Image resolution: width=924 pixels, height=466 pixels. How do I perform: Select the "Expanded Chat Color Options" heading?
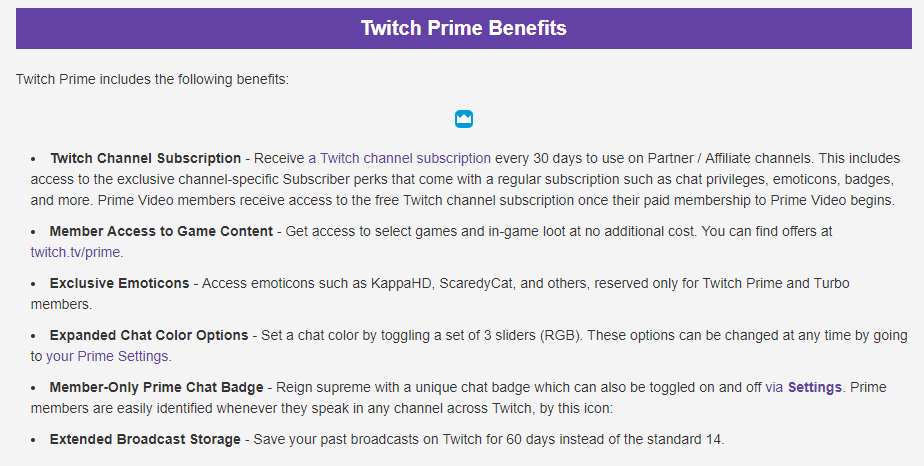[x=147, y=335]
